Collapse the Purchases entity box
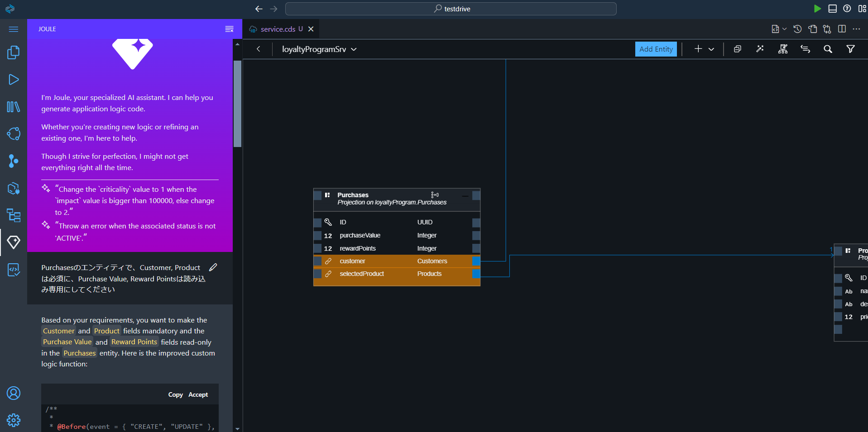This screenshot has width=868, height=432. coord(465,196)
